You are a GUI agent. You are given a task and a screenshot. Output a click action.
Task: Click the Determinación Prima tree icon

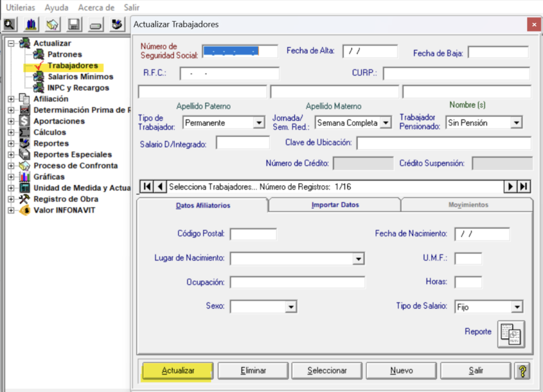click(24, 110)
